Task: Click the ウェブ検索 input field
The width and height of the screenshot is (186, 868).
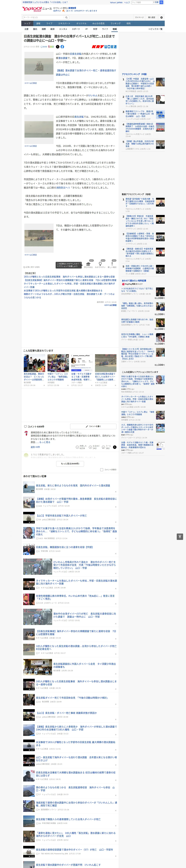Action: pyautogui.click(x=142, y=2)
